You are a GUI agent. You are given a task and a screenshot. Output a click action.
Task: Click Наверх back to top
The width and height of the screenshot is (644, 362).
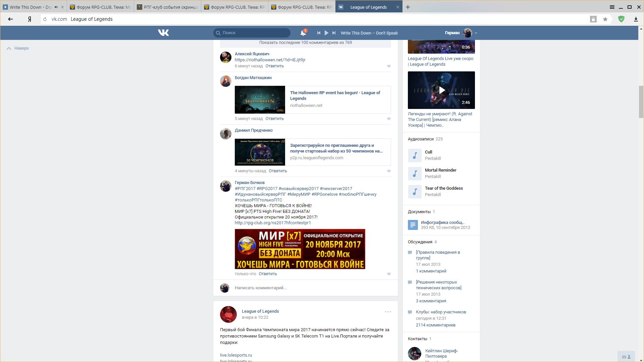coord(18,48)
